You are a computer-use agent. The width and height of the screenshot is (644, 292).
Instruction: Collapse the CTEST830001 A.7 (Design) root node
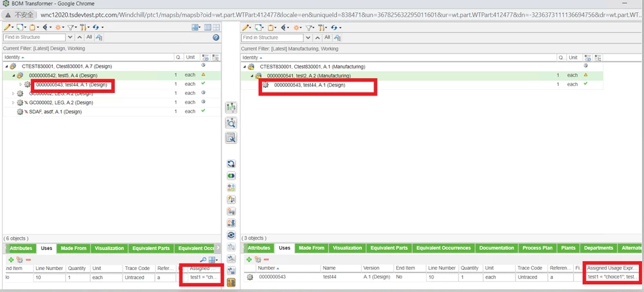coord(7,66)
